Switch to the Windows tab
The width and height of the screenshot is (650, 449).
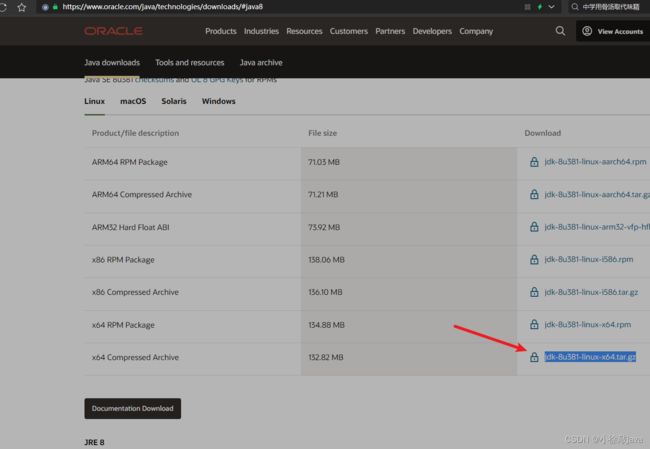[x=218, y=101]
